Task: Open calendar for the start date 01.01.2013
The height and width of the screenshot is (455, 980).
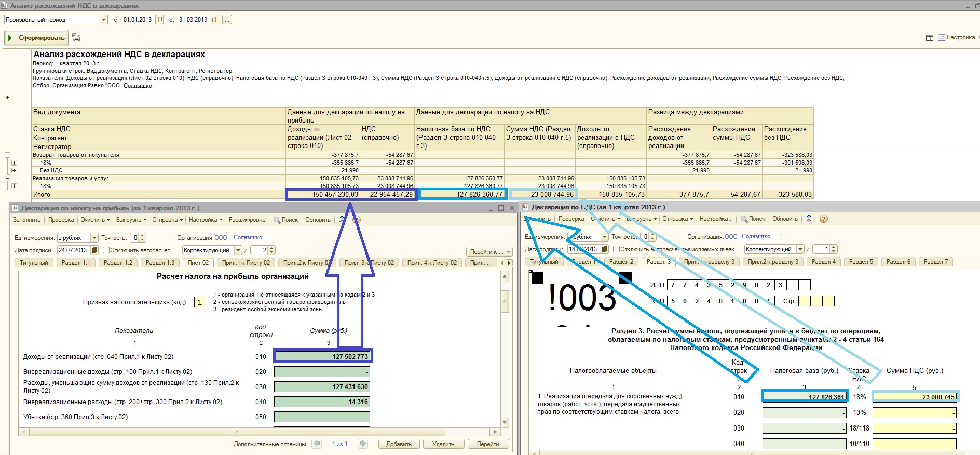Action: coord(159,20)
